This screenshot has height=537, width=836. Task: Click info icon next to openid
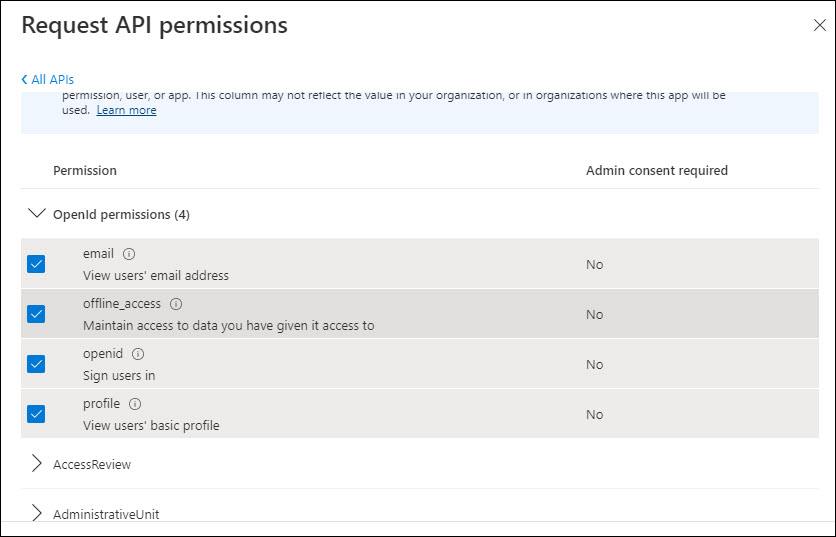(x=138, y=354)
